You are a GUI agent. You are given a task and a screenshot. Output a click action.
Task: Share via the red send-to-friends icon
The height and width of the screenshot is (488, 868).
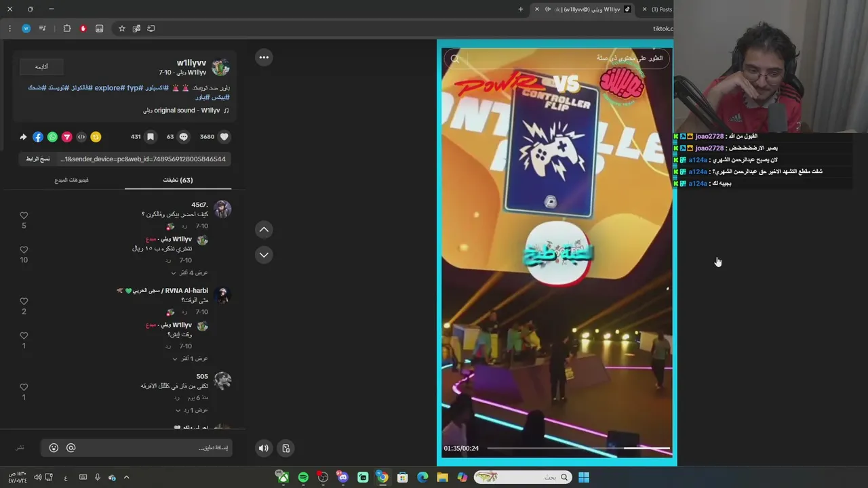point(66,137)
